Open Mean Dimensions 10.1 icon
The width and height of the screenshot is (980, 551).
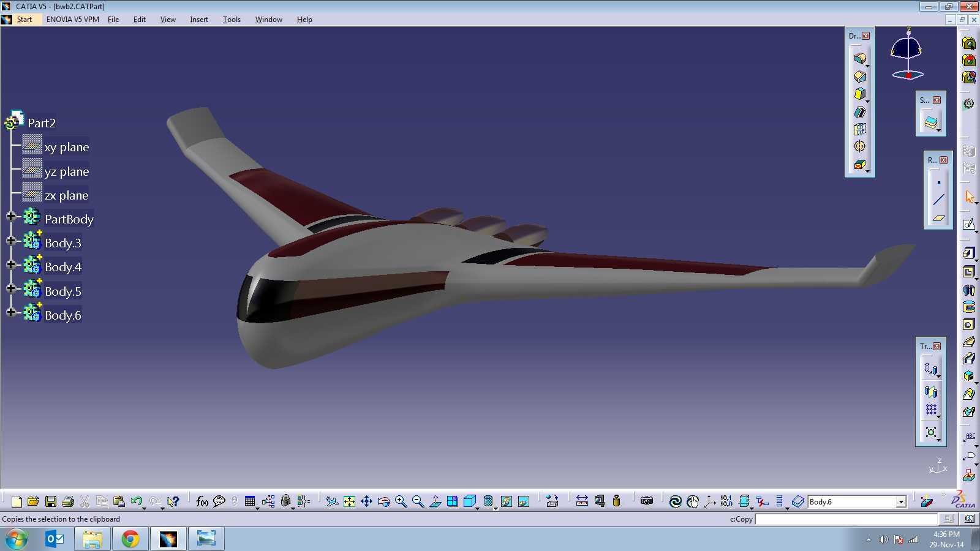(726, 501)
